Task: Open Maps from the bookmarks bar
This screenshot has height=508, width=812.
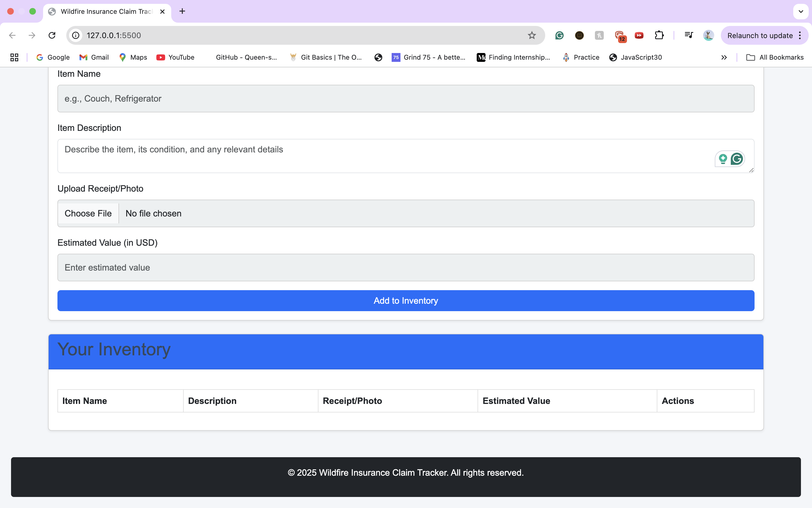Action: [133, 57]
